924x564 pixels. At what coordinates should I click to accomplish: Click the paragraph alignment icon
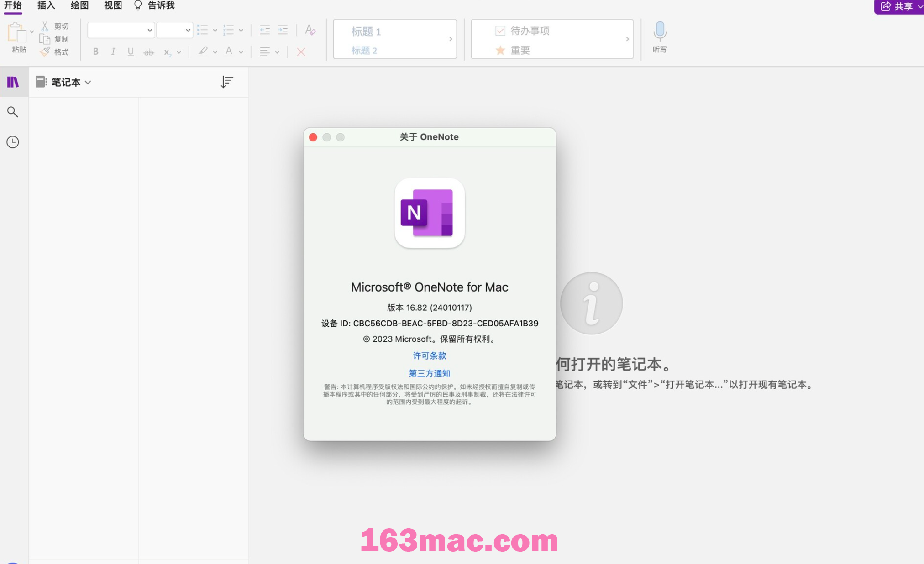pos(264,52)
